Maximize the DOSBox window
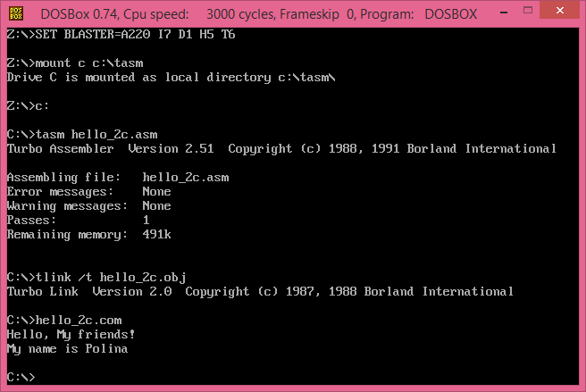 pyautogui.click(x=528, y=11)
